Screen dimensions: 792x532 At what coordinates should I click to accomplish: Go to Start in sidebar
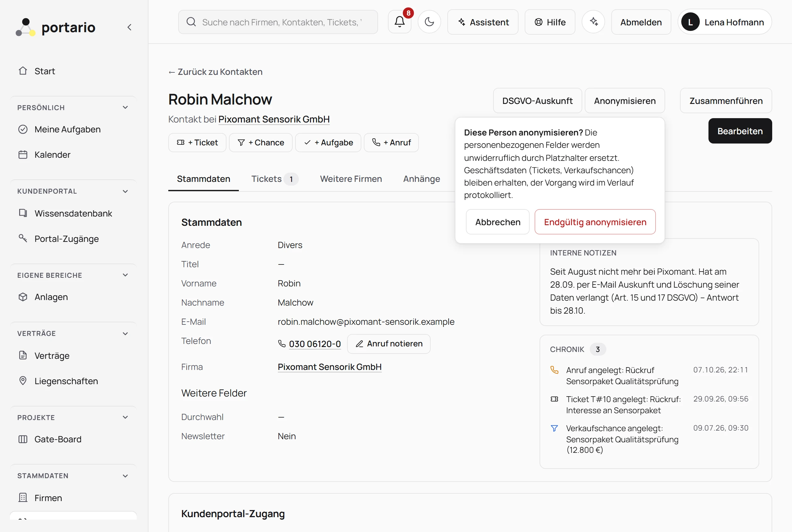(x=73, y=71)
